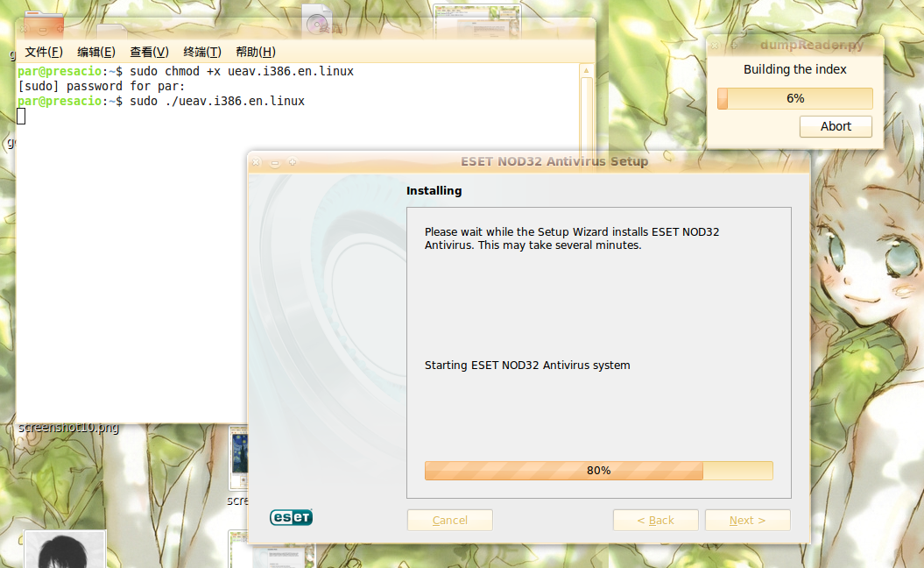Viewport: 924px width, 568px height.
Task: Select the Starry Night thumbnail on the desktop
Action: point(238,458)
